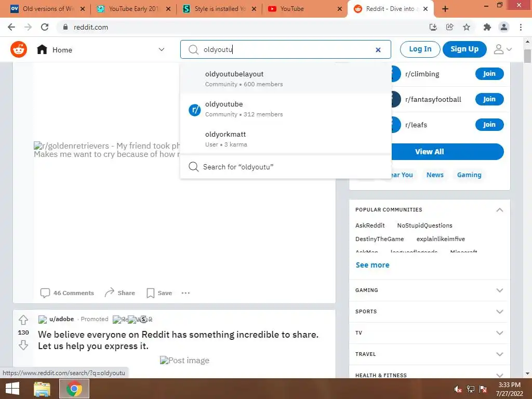Open a new browser tab
Viewport: 532px width, 399px height.
(x=445, y=9)
